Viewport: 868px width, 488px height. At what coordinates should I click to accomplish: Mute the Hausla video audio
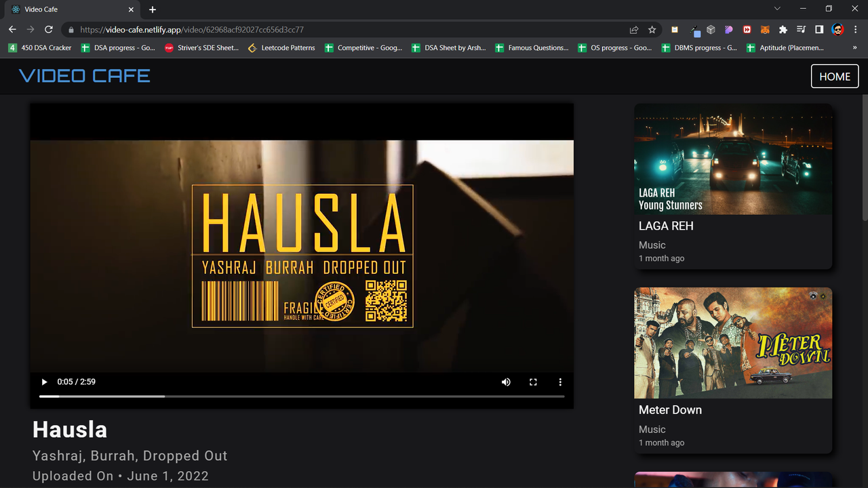(x=506, y=382)
